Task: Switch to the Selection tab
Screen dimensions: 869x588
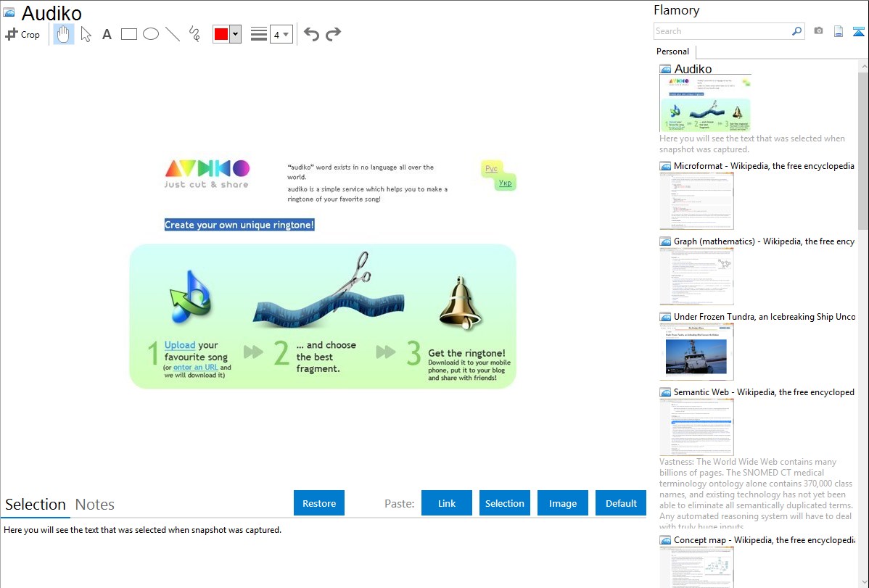Action: 36,505
